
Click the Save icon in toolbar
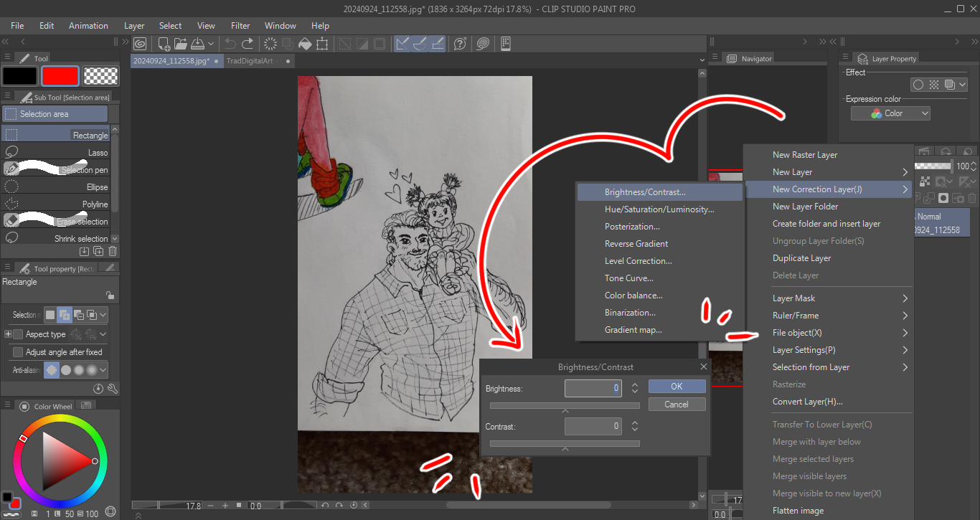197,44
